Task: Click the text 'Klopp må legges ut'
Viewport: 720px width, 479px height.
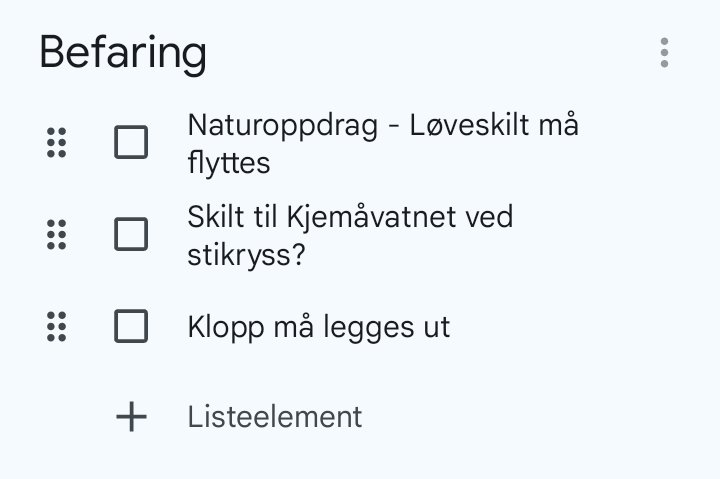Action: click(318, 327)
